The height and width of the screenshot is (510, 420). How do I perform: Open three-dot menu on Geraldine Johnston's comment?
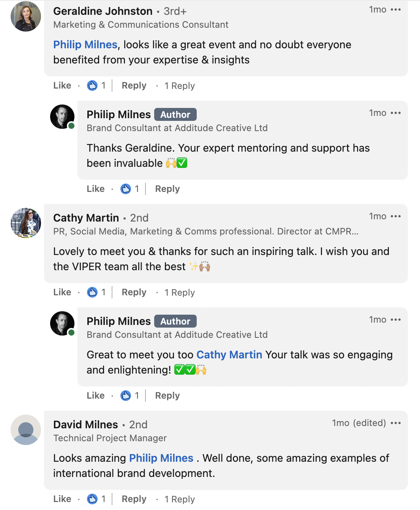(x=395, y=10)
